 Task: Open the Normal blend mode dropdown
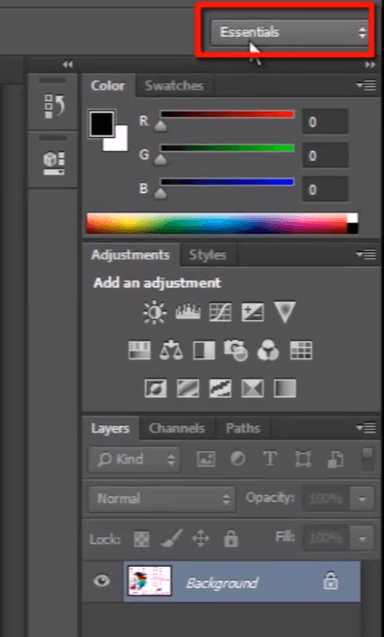tap(162, 498)
